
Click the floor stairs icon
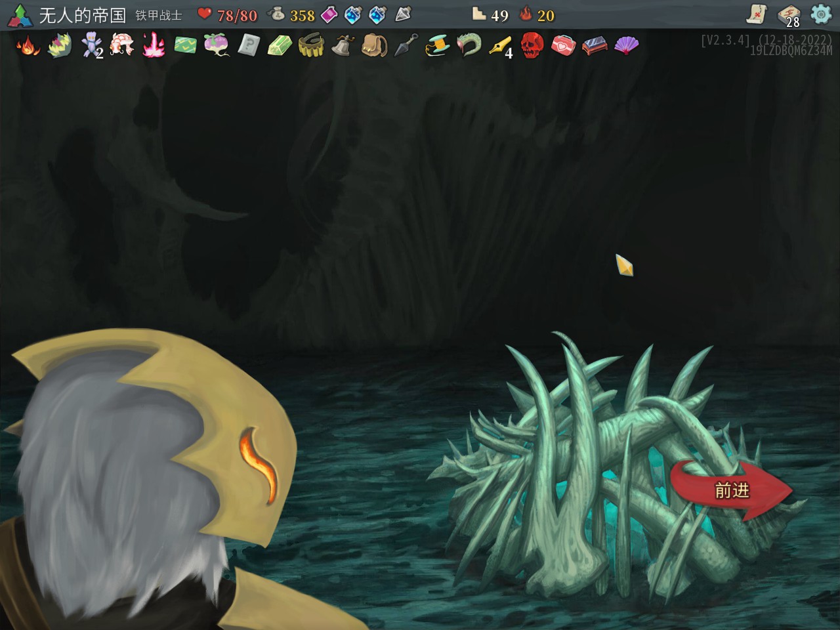[x=480, y=14]
